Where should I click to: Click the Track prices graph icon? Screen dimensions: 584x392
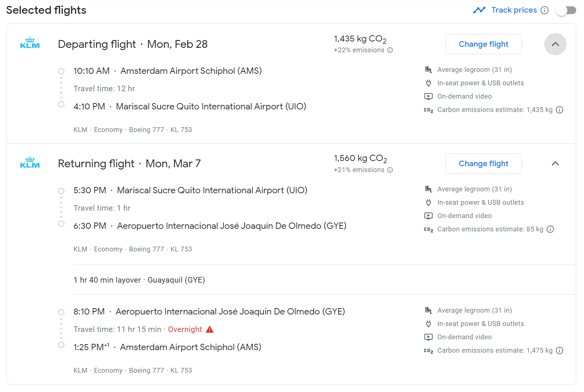tap(479, 10)
